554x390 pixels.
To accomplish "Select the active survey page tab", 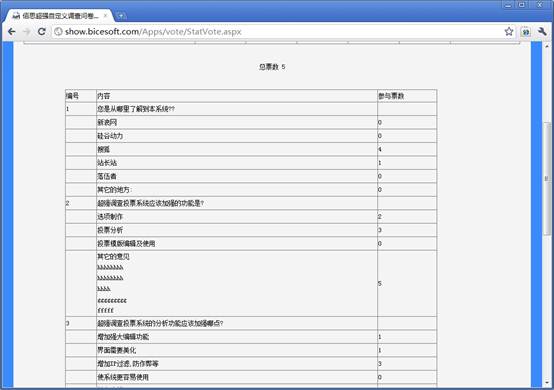I will (x=59, y=16).
